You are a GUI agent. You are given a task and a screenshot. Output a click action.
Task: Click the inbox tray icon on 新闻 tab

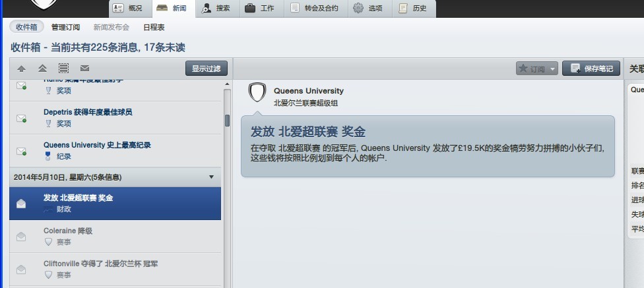click(x=162, y=8)
